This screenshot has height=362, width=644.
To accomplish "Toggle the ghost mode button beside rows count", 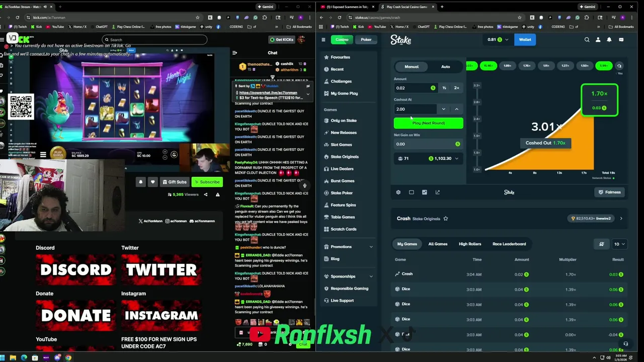I will (601, 244).
